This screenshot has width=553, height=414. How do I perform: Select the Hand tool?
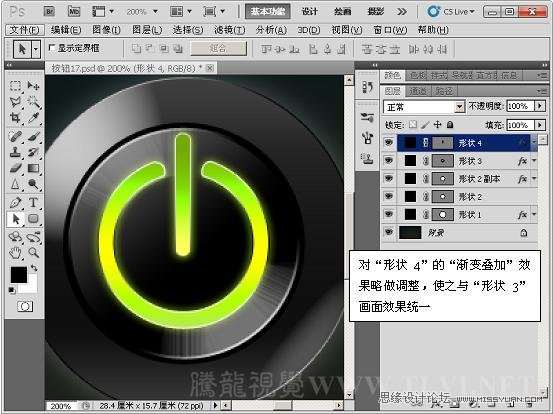click(15, 252)
